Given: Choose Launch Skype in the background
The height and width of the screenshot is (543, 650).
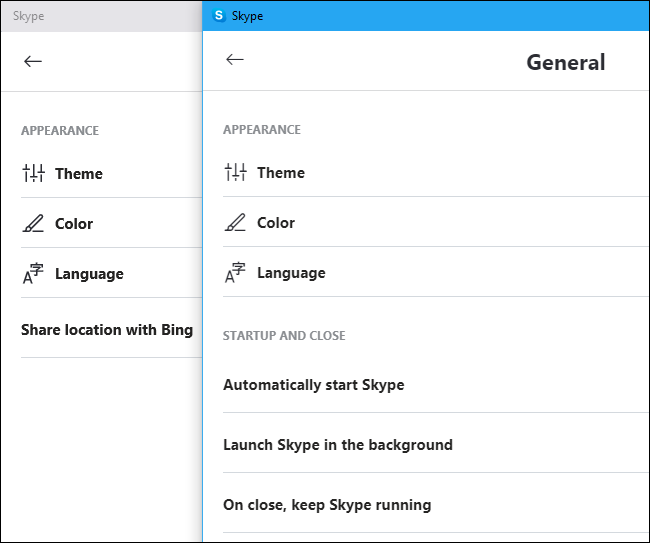Looking at the screenshot, I should [x=338, y=445].
